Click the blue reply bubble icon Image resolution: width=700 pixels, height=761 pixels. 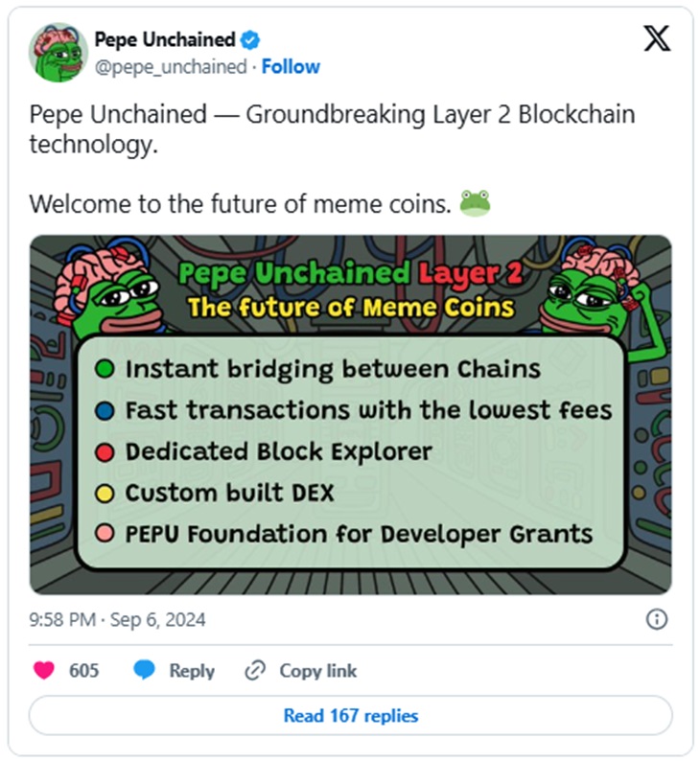click(145, 671)
